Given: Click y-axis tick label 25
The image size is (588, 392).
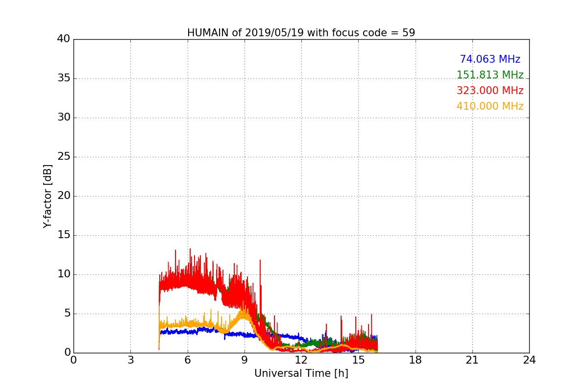Looking at the screenshot, I should tap(64, 157).
